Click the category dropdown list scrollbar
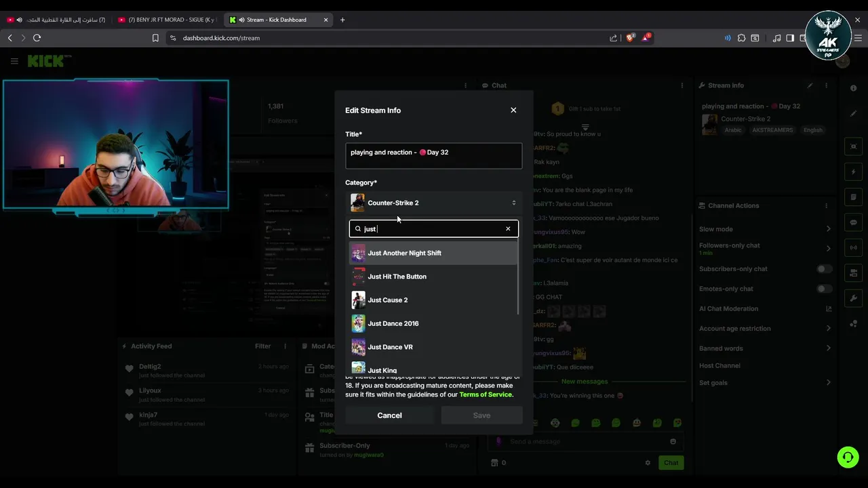The height and width of the screenshot is (488, 868). point(519,278)
